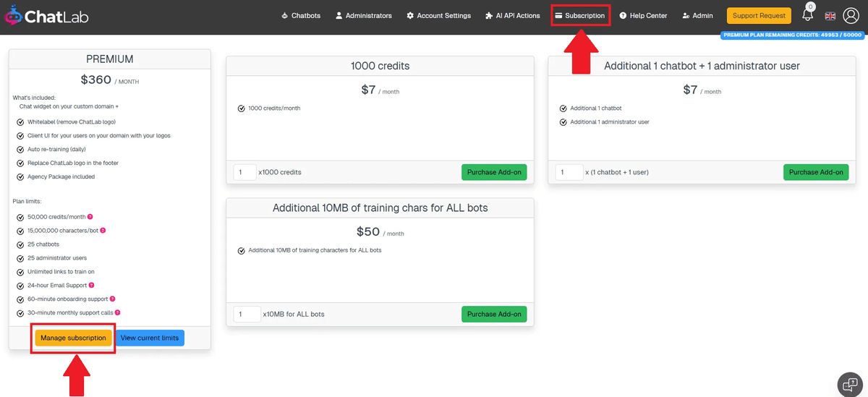Open the notifications bell icon
This screenshot has width=868, height=397.
(808, 16)
